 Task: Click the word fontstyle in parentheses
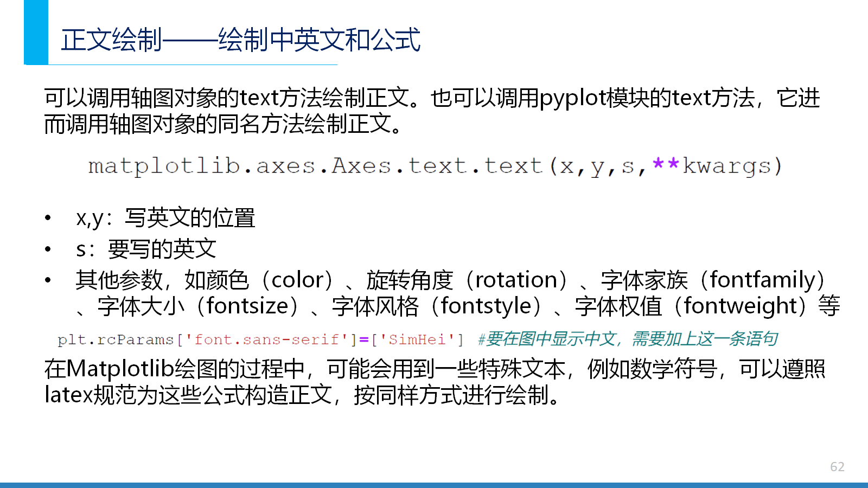pyautogui.click(x=486, y=306)
